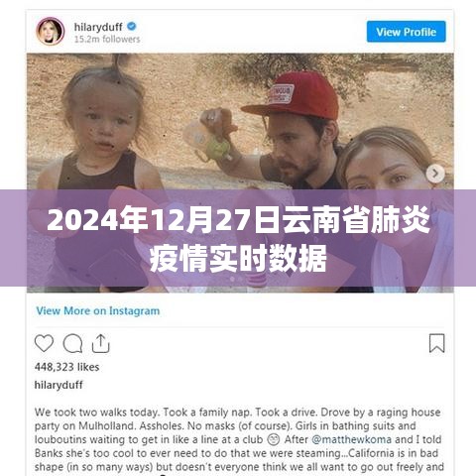Like the post with the heart icon
476x476 pixels.
(44, 343)
